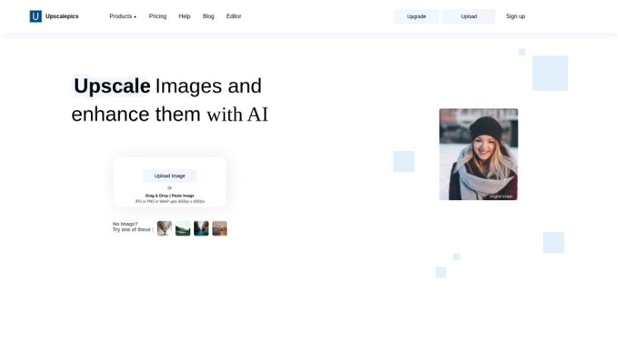This screenshot has width=618, height=364.
Task: Click the 'Upscale' heading word
Action: [x=112, y=86]
